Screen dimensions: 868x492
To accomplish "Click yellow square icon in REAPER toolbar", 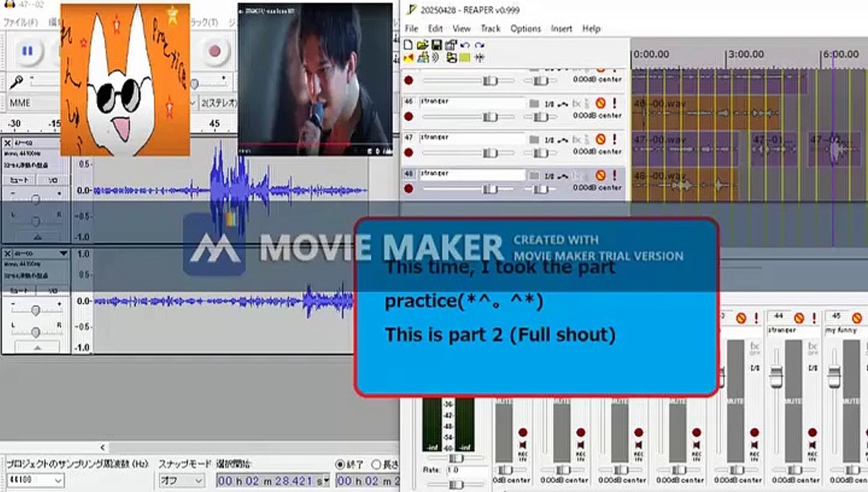I will point(465,58).
